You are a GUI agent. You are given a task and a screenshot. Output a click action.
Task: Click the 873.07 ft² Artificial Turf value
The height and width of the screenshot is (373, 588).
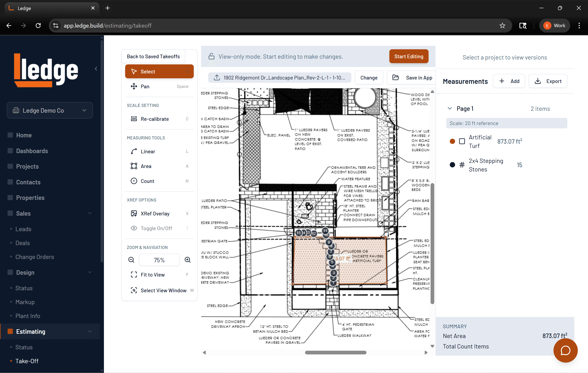pyautogui.click(x=510, y=141)
